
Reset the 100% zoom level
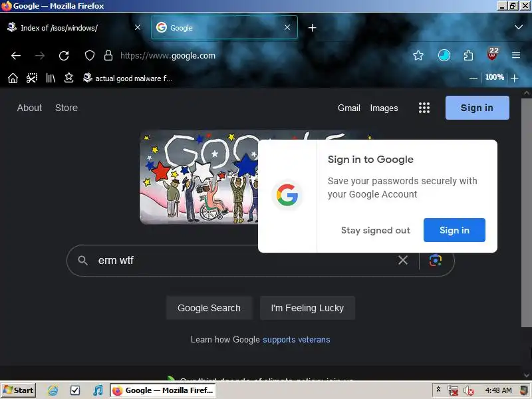(494, 77)
